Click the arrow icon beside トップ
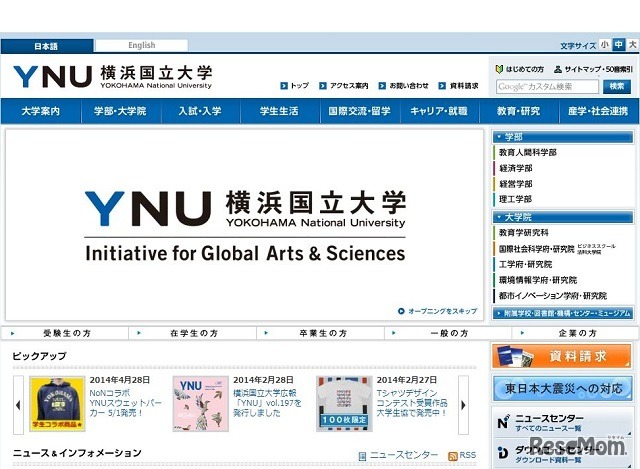640x469 pixels. [284, 86]
